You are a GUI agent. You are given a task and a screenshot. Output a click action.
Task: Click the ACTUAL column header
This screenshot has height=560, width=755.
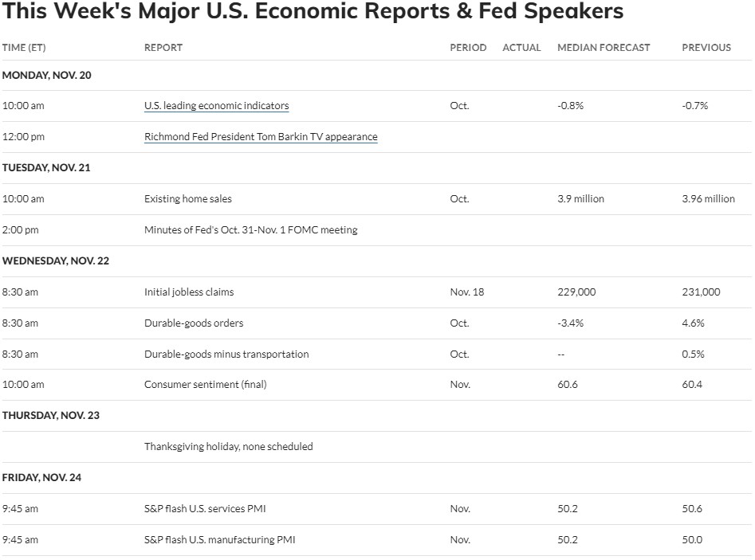tap(521, 47)
